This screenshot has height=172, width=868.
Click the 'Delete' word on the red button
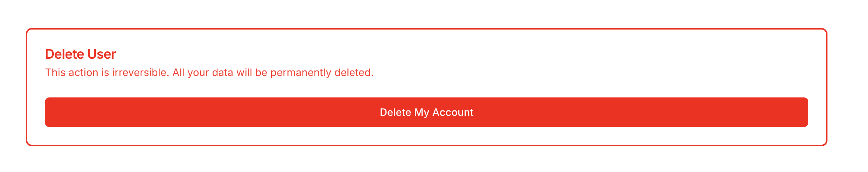(395, 112)
